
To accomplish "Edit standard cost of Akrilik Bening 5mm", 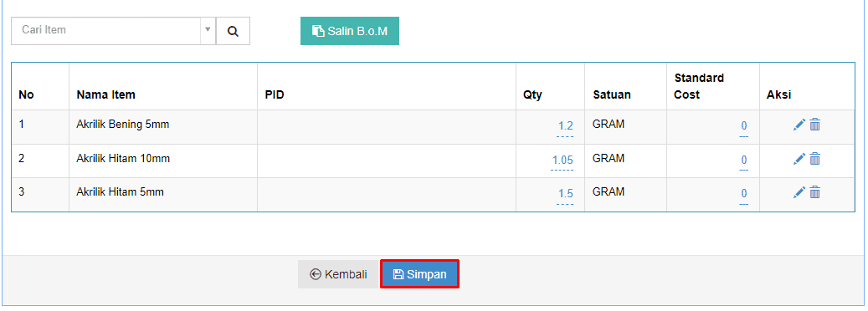I will pos(744,126).
